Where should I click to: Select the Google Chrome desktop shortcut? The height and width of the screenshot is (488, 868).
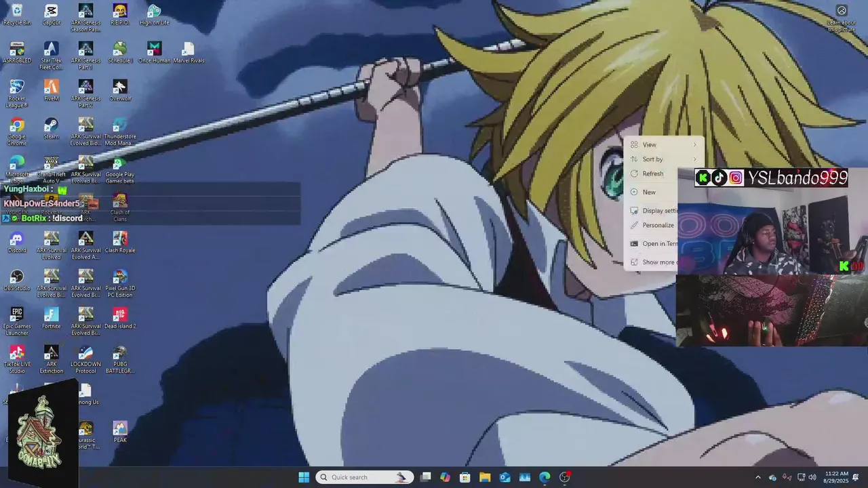tap(17, 131)
